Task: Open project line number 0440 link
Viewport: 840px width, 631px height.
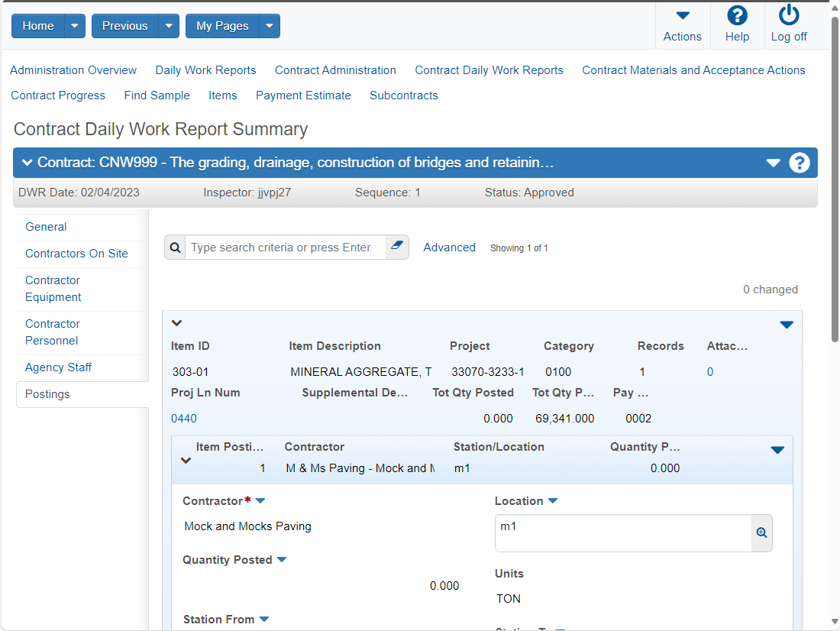Action: click(x=184, y=419)
